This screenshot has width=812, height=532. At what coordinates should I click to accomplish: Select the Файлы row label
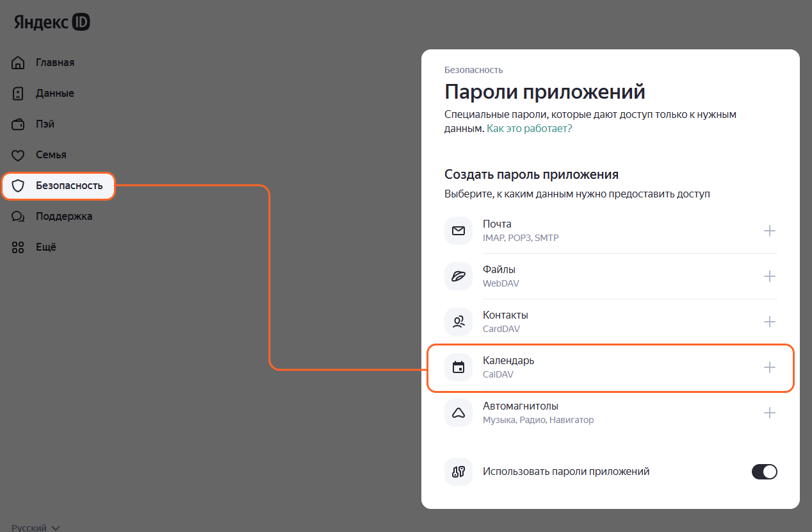pos(499,270)
